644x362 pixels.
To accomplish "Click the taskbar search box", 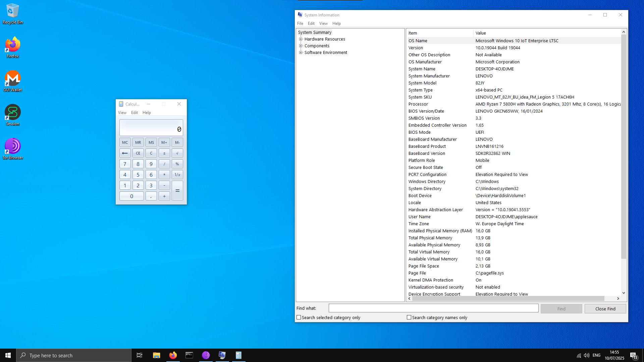I will click(74, 355).
